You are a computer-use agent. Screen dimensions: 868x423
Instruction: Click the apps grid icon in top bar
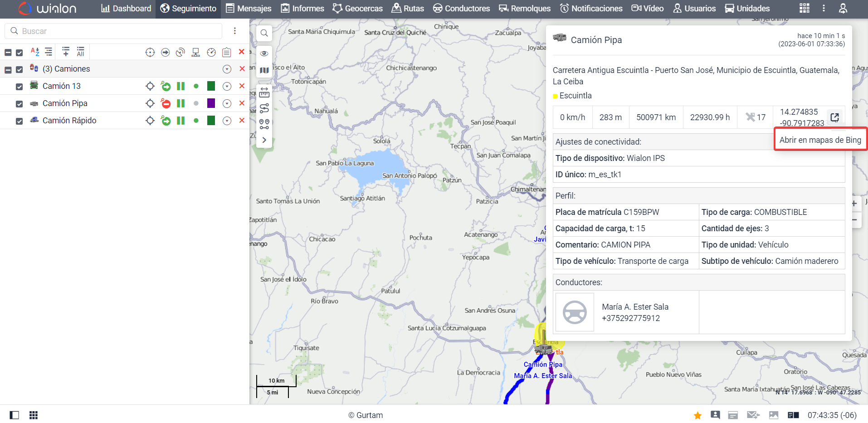point(804,8)
